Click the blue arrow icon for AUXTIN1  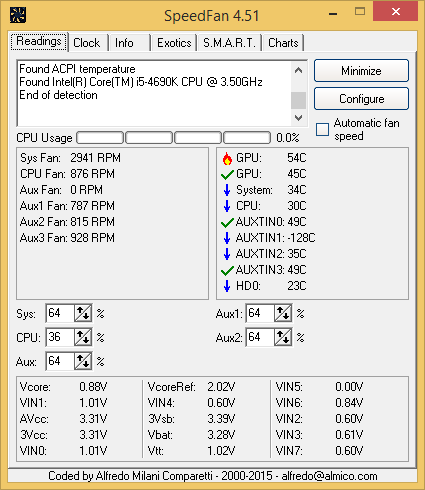coord(227,238)
